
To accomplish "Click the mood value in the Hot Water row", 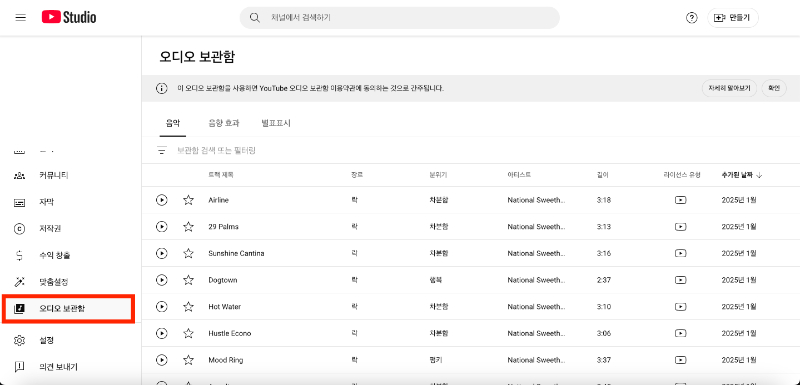I will tap(439, 307).
